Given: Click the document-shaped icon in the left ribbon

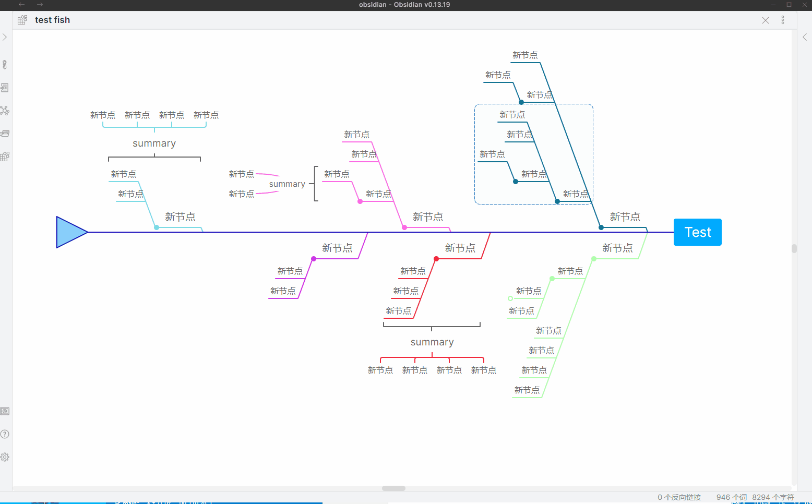Looking at the screenshot, I should coord(5,88).
